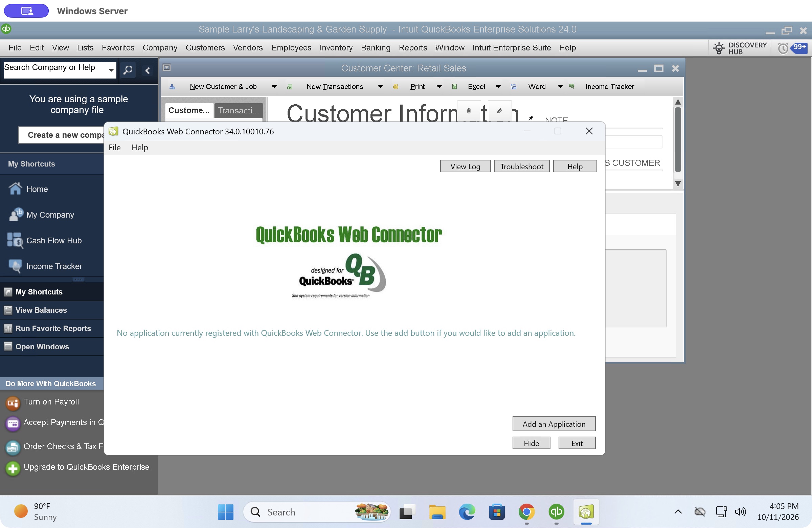812x528 pixels.
Task: Open the Search Company or Help dropdown arrow
Action: pos(111,70)
